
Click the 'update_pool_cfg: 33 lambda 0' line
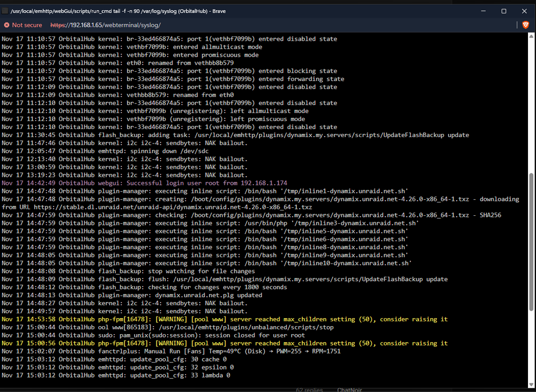(x=116, y=375)
